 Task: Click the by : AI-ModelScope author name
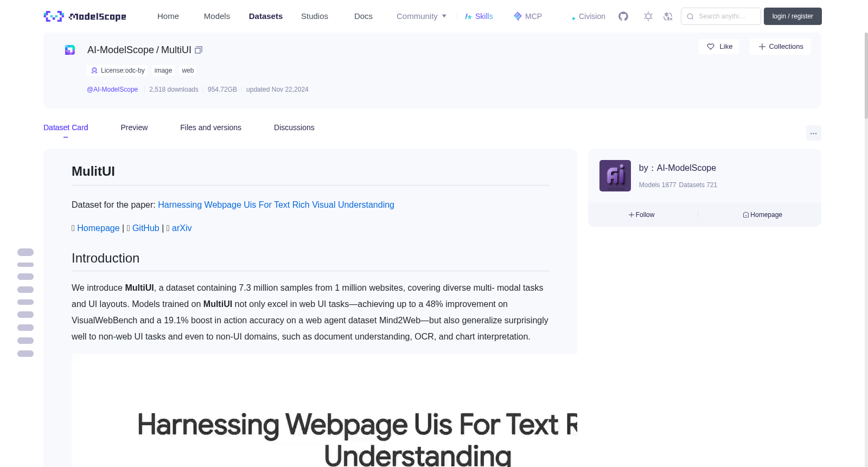click(678, 168)
